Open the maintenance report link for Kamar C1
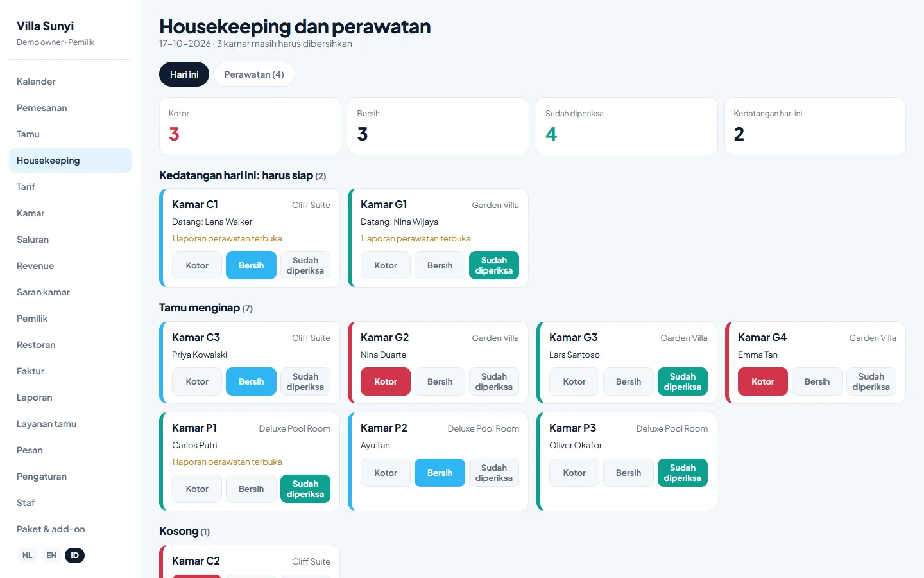This screenshot has height=578, width=924. coord(227,238)
